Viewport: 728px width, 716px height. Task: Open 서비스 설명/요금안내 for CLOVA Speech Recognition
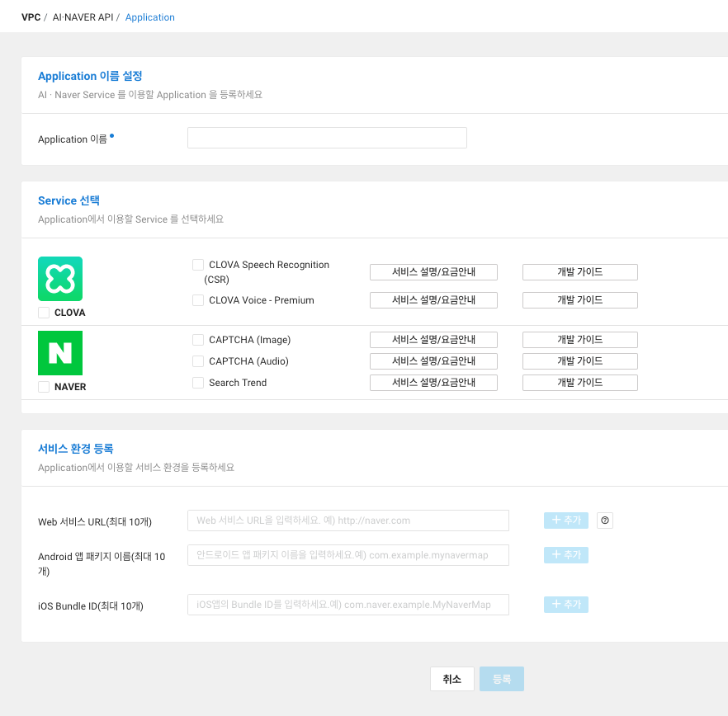433,272
